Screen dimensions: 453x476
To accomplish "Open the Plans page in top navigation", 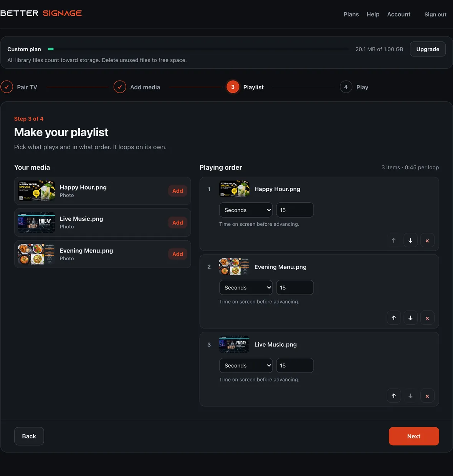I will tap(351, 14).
